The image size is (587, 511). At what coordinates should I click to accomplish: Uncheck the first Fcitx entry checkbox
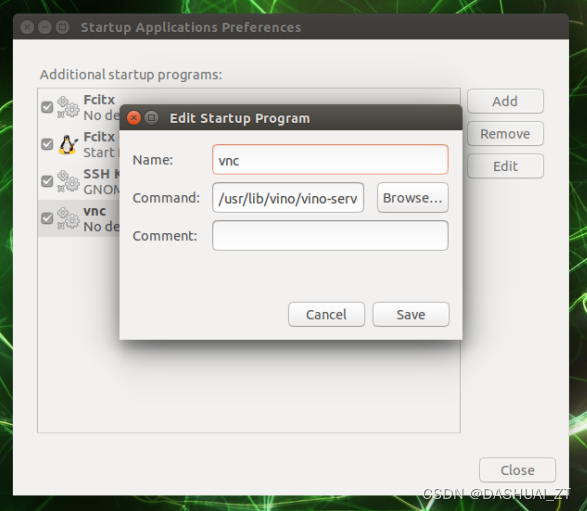click(x=47, y=107)
